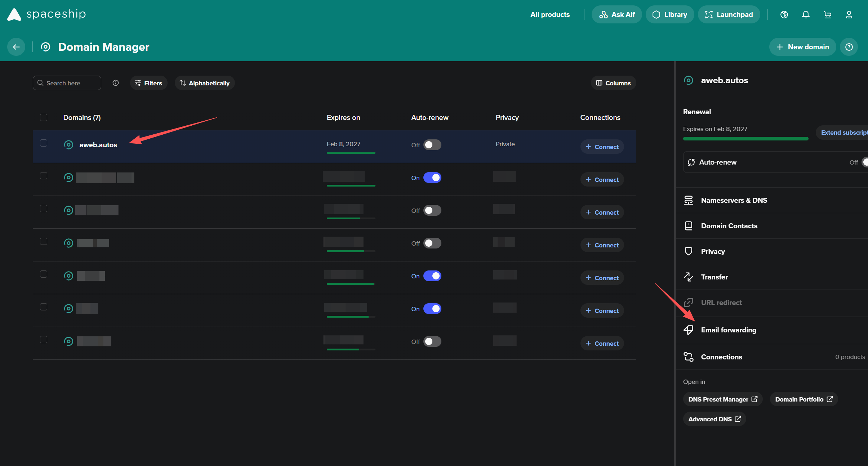This screenshot has height=466, width=868.
Task: Click the back arrow beside Domain Manager
Action: tap(16, 47)
